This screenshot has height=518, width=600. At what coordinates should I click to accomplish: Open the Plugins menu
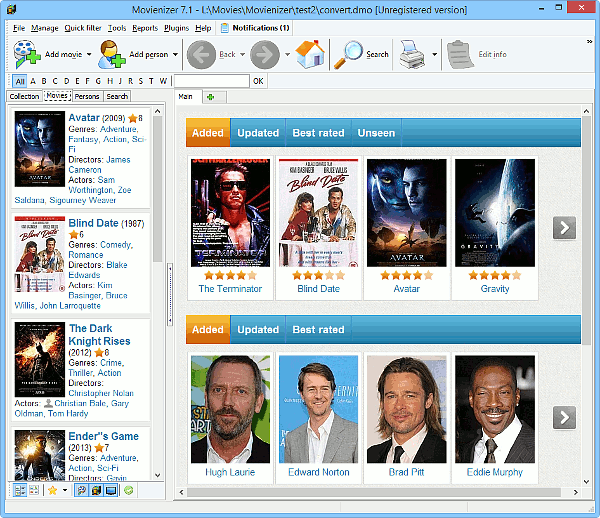pos(176,28)
